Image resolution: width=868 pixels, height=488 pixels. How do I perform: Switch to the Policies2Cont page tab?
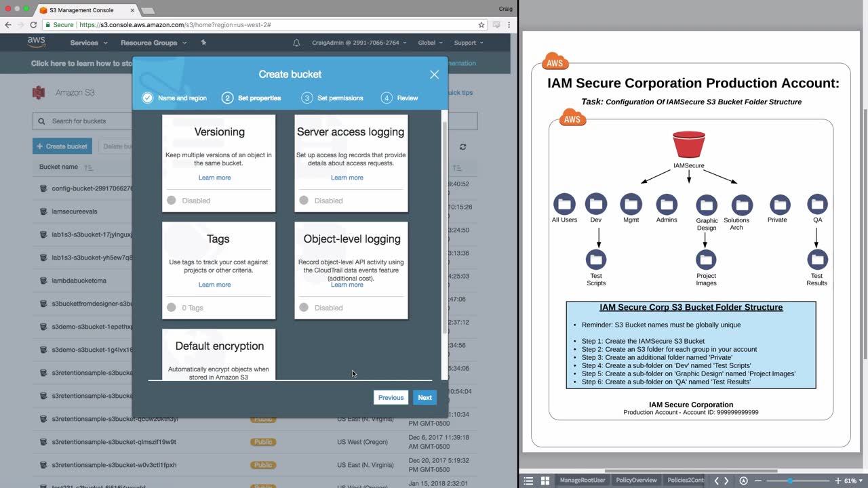click(686, 481)
